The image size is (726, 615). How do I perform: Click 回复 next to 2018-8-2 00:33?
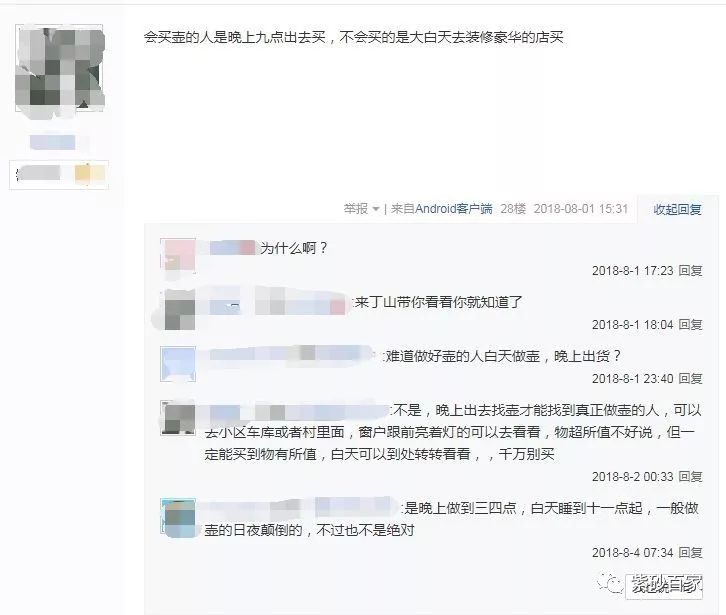690,477
